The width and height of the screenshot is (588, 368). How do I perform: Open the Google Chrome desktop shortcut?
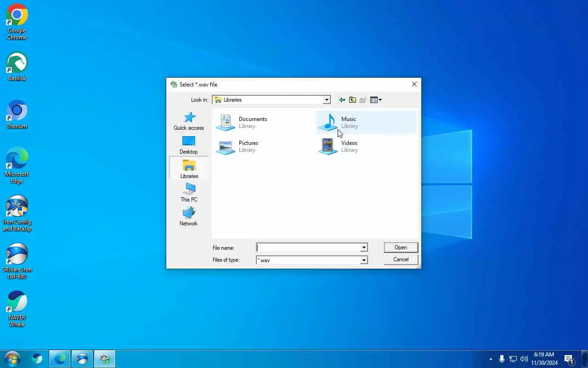tap(17, 23)
